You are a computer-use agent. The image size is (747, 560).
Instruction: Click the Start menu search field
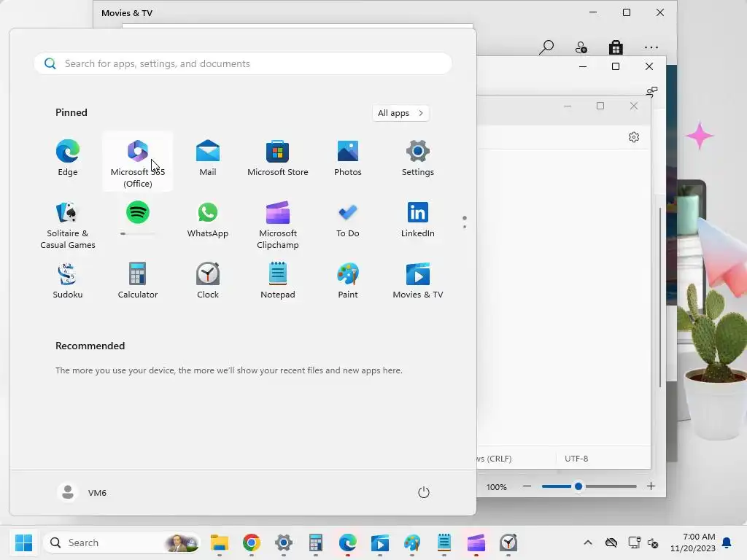coord(243,63)
